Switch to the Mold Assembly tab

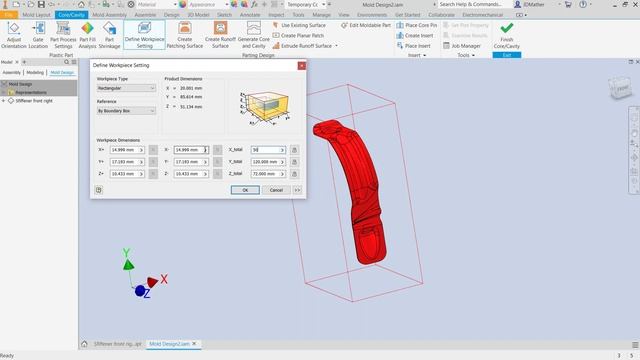[109, 15]
